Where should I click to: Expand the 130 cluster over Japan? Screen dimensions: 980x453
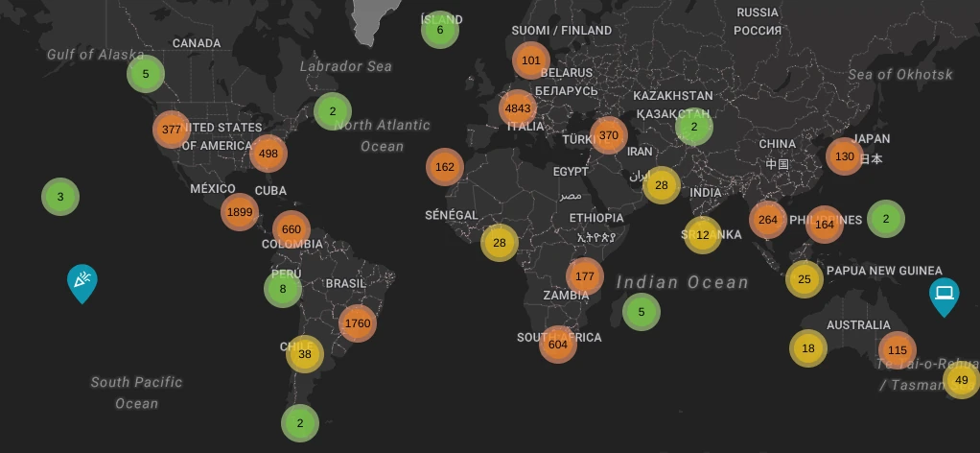pyautogui.click(x=845, y=156)
